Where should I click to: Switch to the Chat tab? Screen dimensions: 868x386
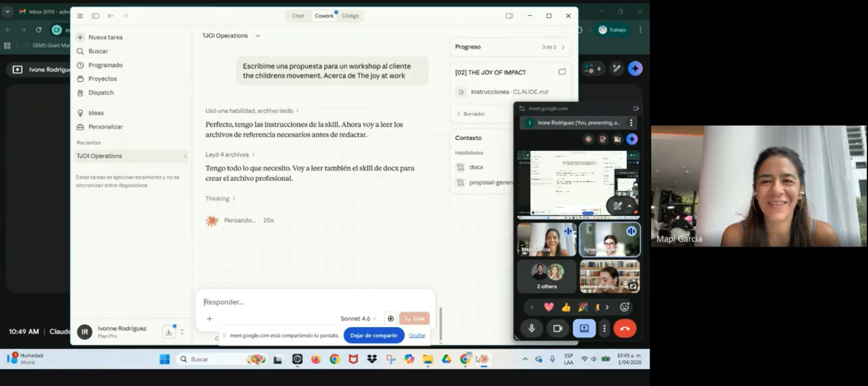(298, 16)
